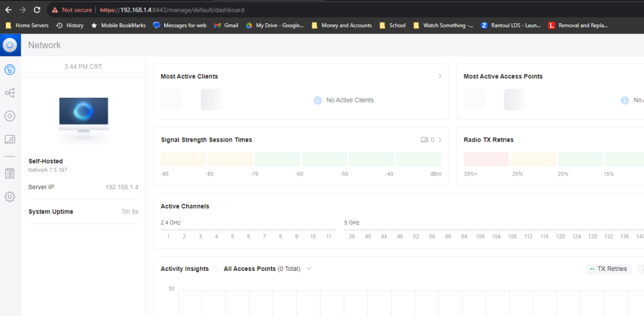Image resolution: width=644 pixels, height=316 pixels.
Task: Select 2.4 GHz channel 11
Action: [328, 236]
